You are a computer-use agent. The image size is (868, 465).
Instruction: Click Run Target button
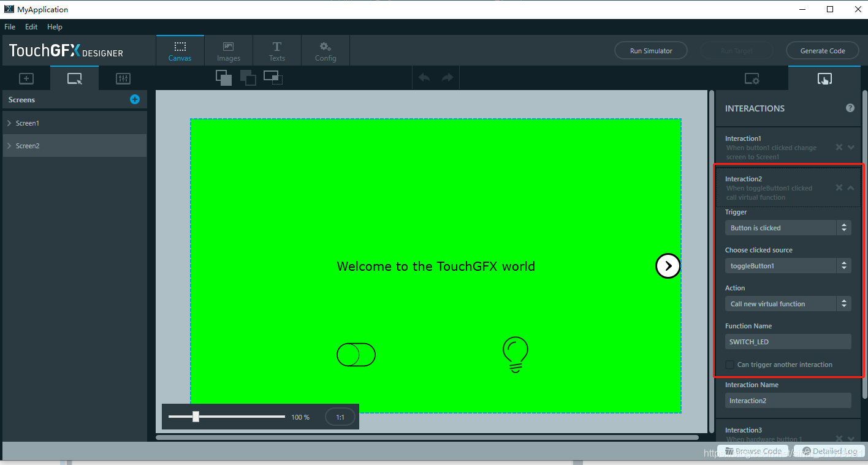point(737,51)
